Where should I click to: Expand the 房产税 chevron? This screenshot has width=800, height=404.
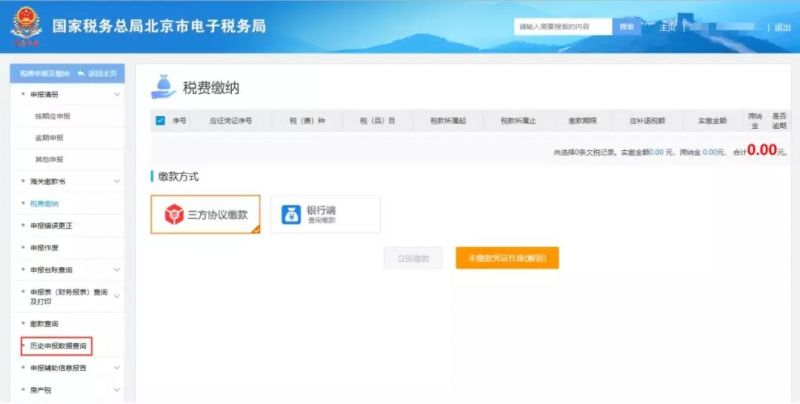(x=117, y=390)
